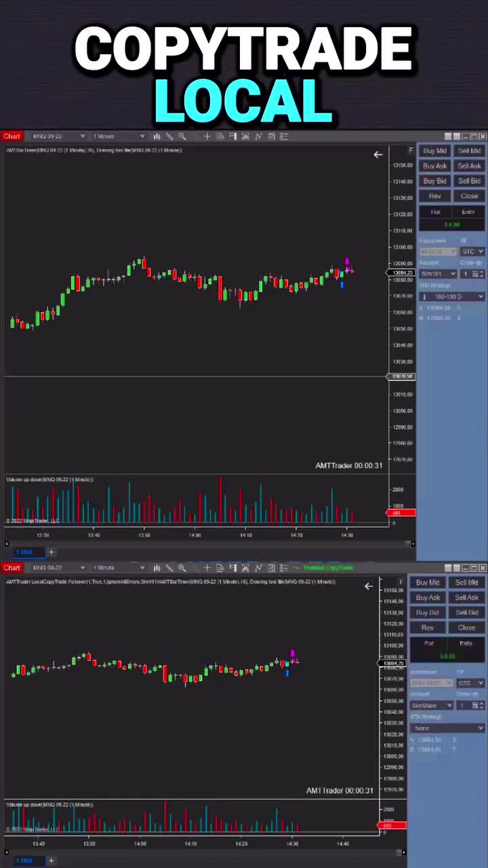Open MNQ 09-22 instrument dropdown in bottom toolbar
This screenshot has width=488, height=868.
coord(58,568)
